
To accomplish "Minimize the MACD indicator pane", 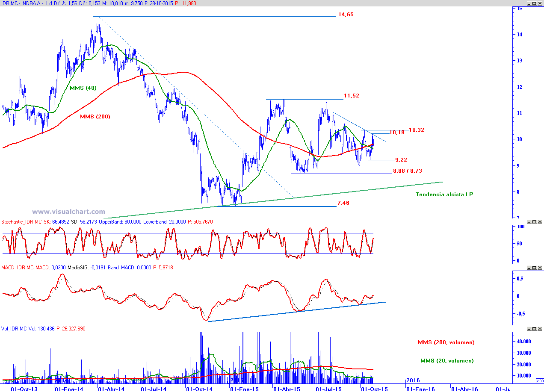I will (x=528, y=268).
